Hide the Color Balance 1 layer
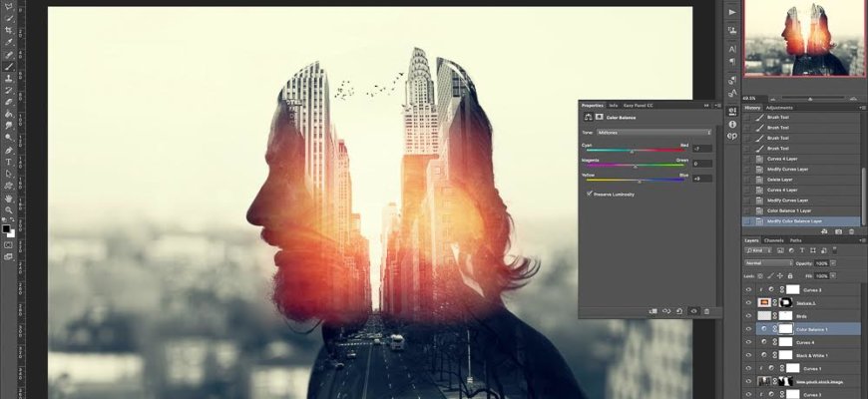The image size is (868, 399). 749,328
